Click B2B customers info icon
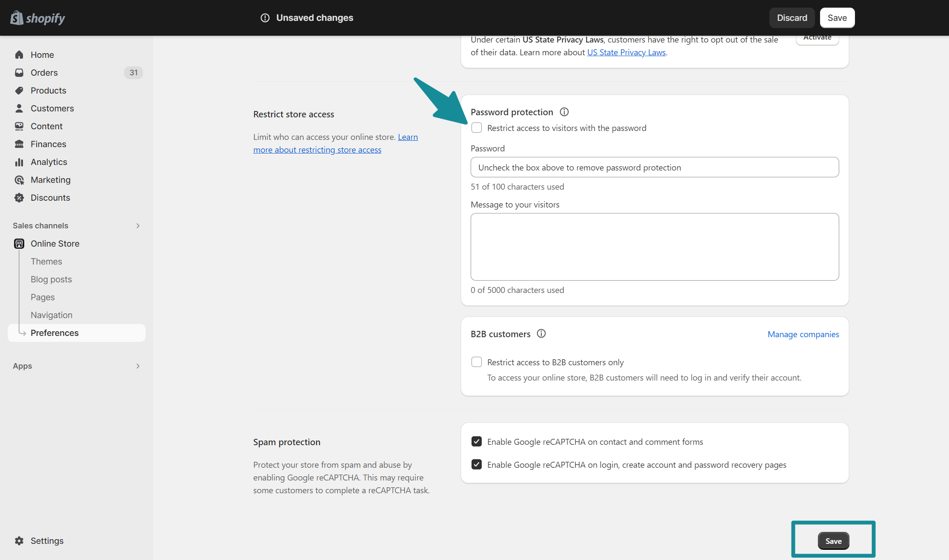This screenshot has width=949, height=560. pyautogui.click(x=541, y=334)
